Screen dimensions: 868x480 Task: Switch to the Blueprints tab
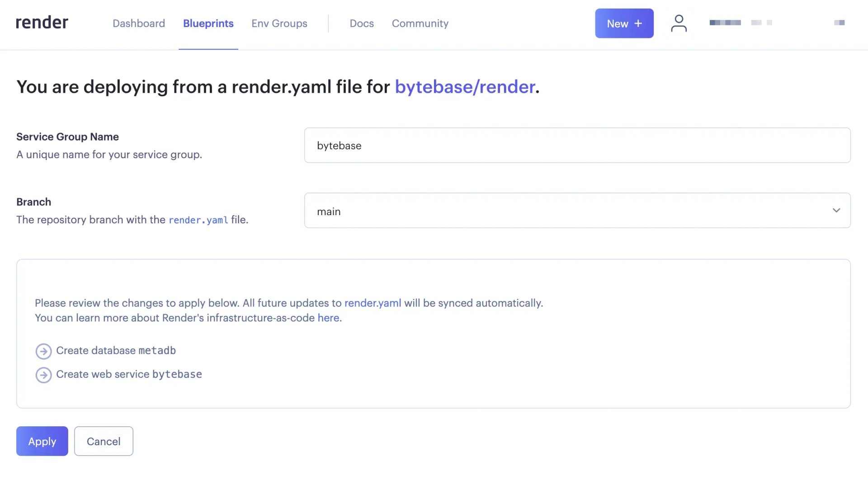(208, 24)
